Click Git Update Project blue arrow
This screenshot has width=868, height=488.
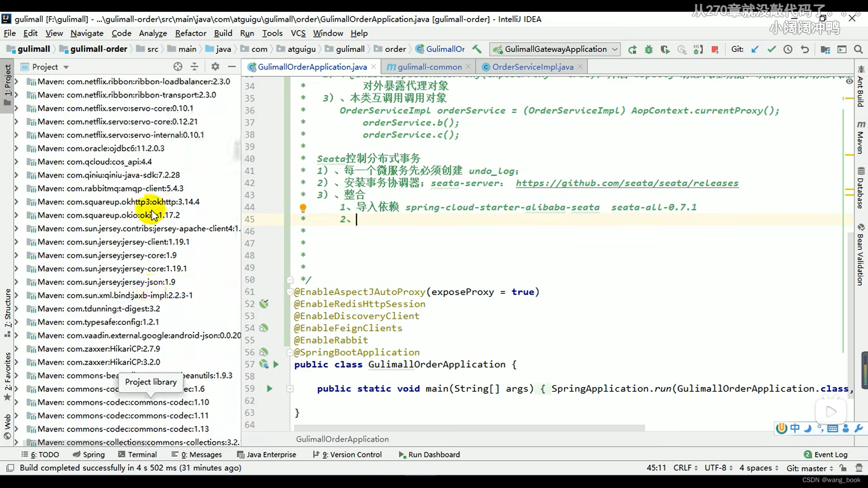[755, 49]
